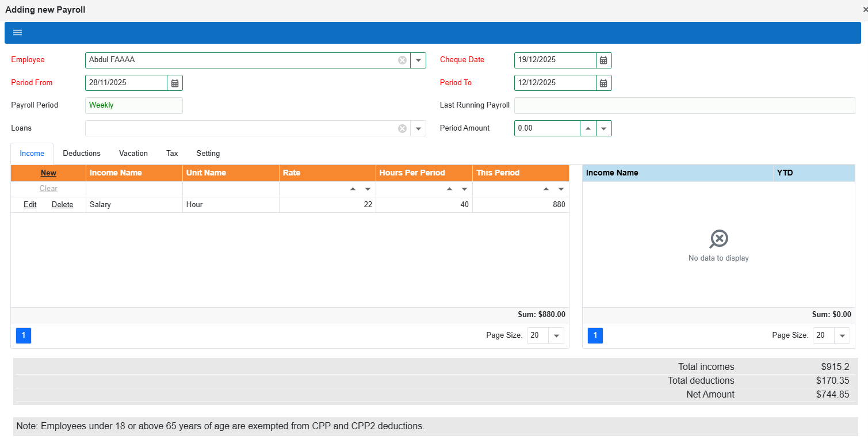
Task: Open YTD grid Page Size dropdown
Action: coord(842,336)
